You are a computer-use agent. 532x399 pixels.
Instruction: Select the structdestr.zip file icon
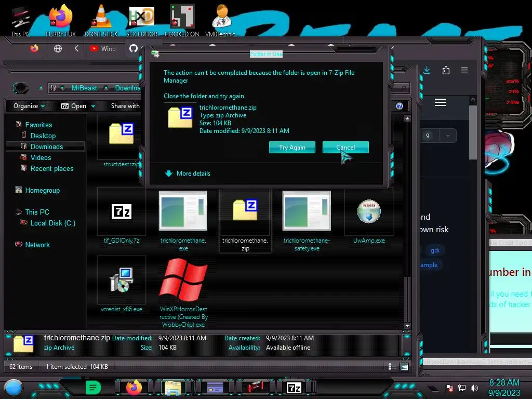[121, 134]
